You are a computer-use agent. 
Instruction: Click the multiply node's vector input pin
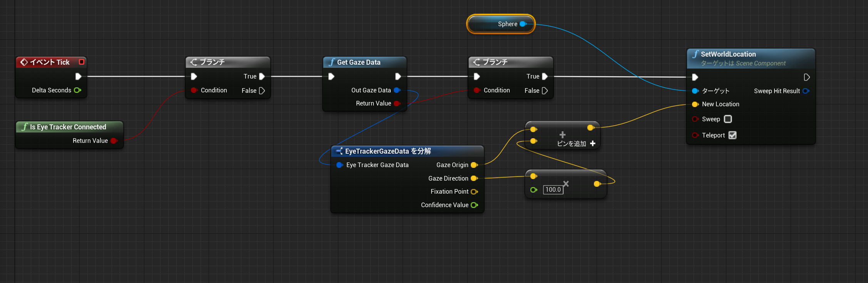(534, 176)
